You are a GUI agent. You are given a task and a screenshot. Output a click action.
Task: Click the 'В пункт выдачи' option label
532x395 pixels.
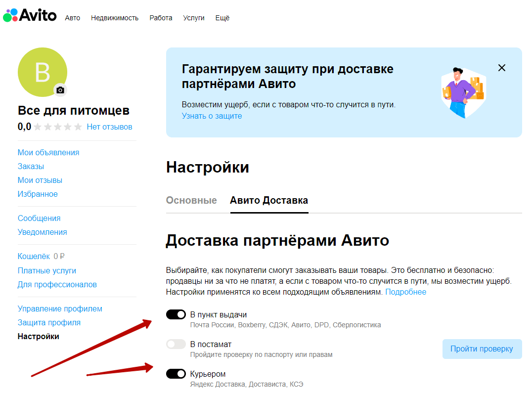219,315
